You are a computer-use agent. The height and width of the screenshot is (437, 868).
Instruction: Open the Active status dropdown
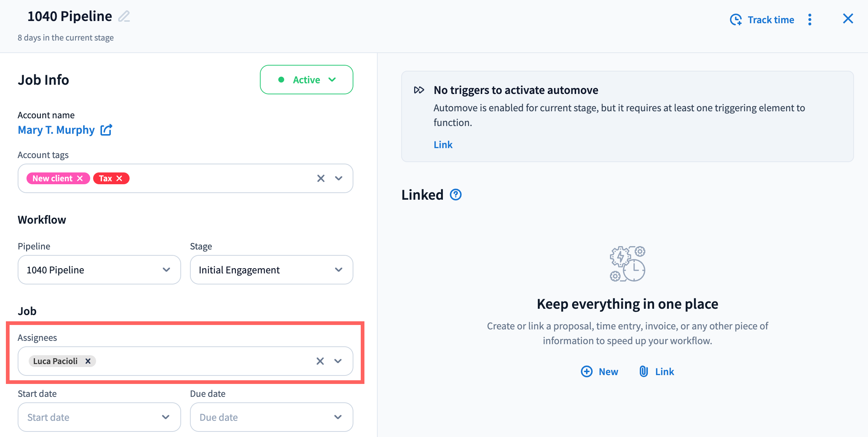(306, 80)
